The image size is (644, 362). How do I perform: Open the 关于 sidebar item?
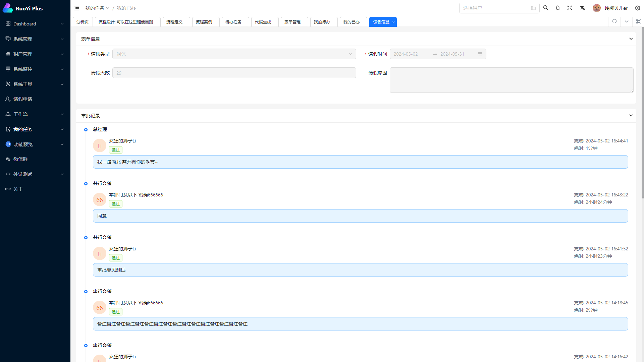[x=35, y=189]
